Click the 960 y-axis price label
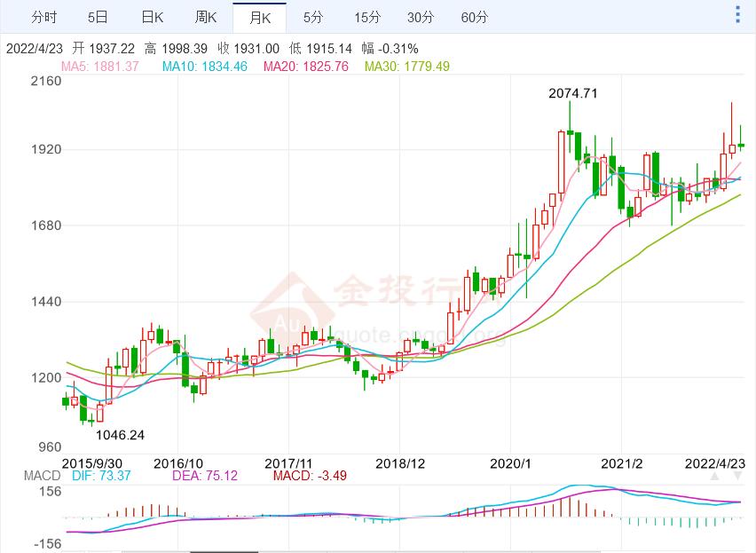The image size is (756, 553). (50, 446)
